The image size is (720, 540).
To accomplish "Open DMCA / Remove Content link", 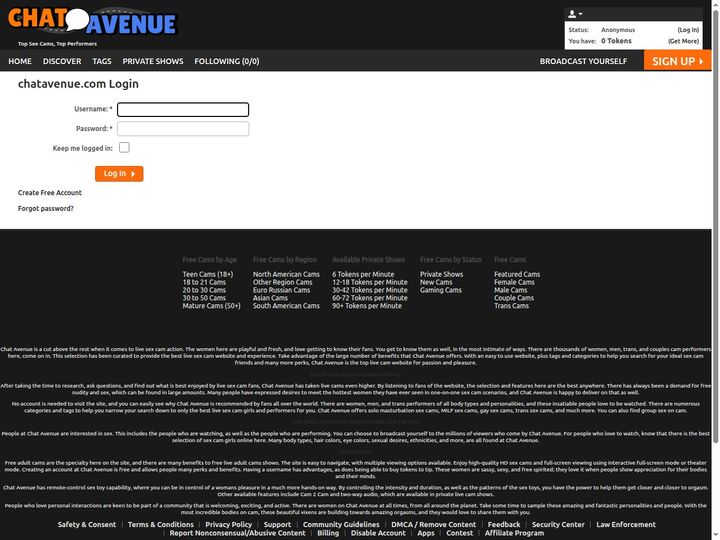I will pyautogui.click(x=433, y=524).
